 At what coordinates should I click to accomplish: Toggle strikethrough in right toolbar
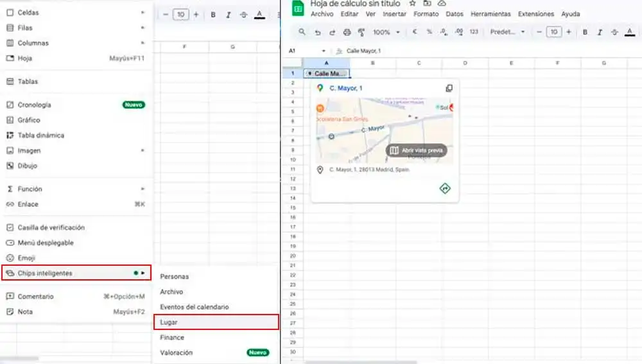coord(614,32)
